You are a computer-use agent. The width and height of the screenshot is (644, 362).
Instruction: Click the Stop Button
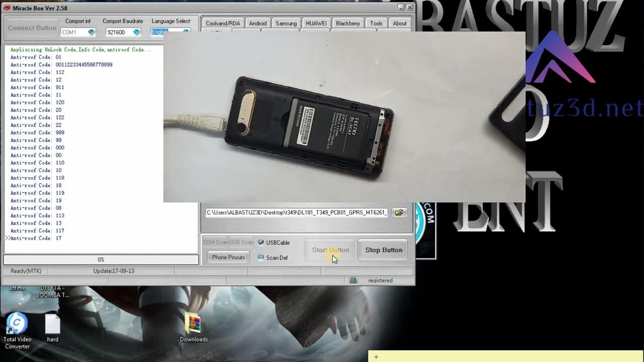[383, 250]
